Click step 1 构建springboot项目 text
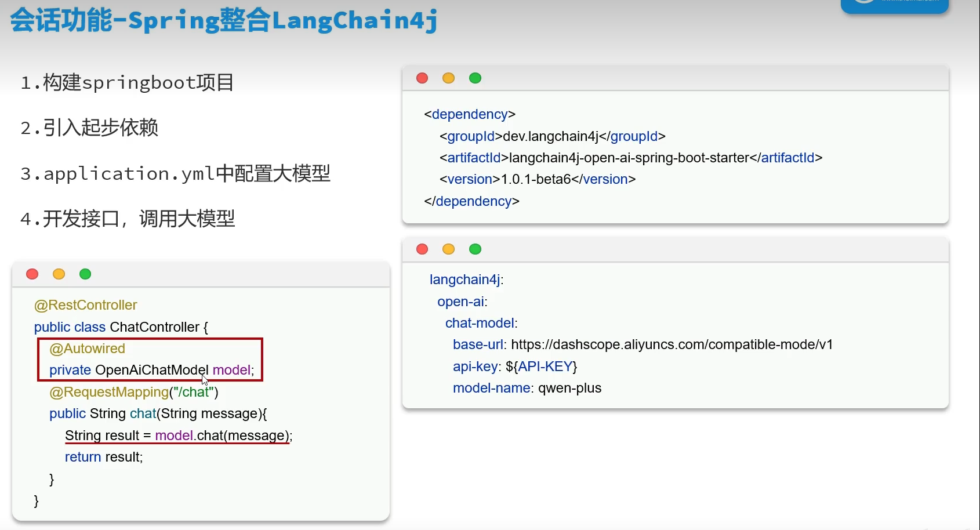The height and width of the screenshot is (530, 980). pyautogui.click(x=128, y=82)
